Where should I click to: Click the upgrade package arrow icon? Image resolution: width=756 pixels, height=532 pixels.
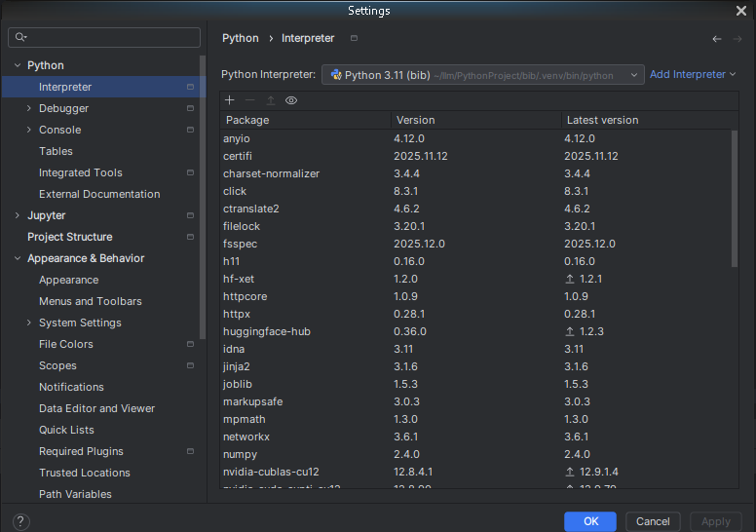[x=271, y=100]
